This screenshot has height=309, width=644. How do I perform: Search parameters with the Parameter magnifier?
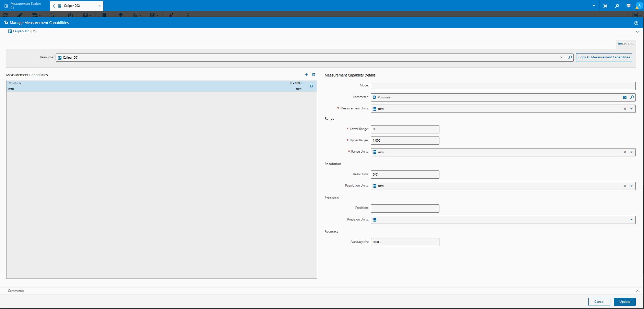tap(632, 97)
